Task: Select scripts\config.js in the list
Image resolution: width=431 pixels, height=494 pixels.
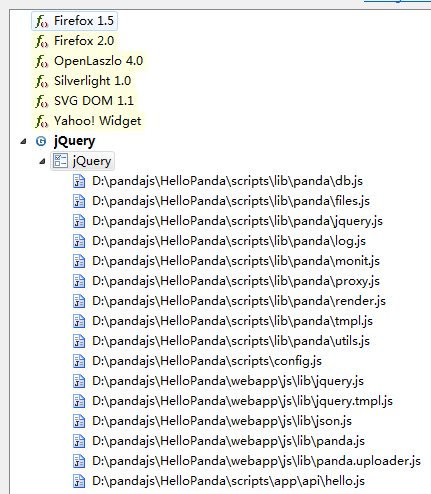Action: point(207,361)
